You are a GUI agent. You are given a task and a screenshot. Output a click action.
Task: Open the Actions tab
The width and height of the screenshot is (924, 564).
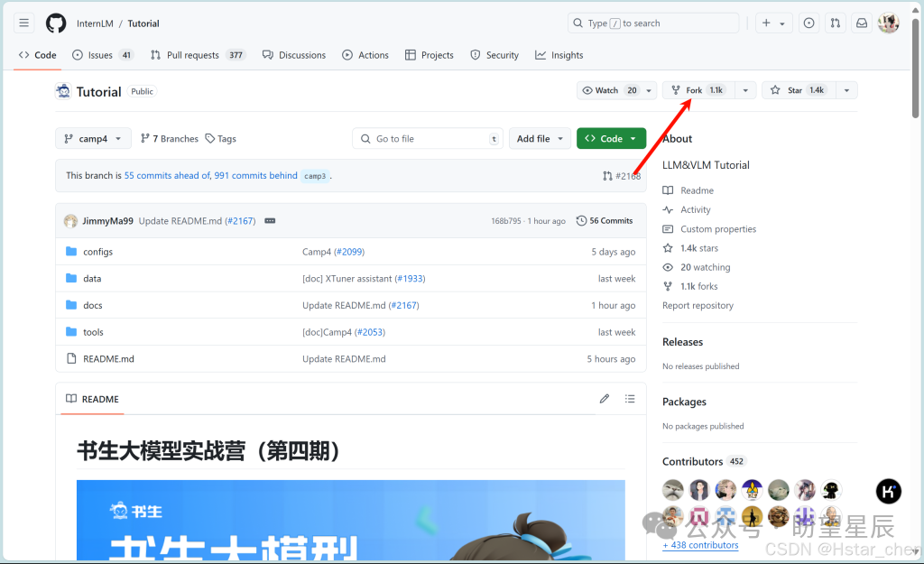(365, 55)
